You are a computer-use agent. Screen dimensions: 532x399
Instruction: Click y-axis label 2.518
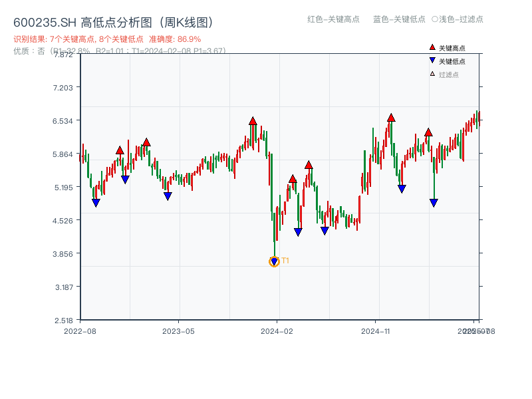coord(64,321)
